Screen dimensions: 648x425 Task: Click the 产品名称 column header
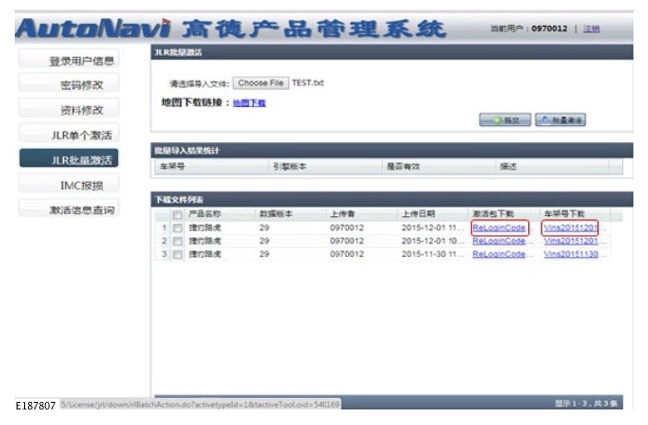point(205,214)
